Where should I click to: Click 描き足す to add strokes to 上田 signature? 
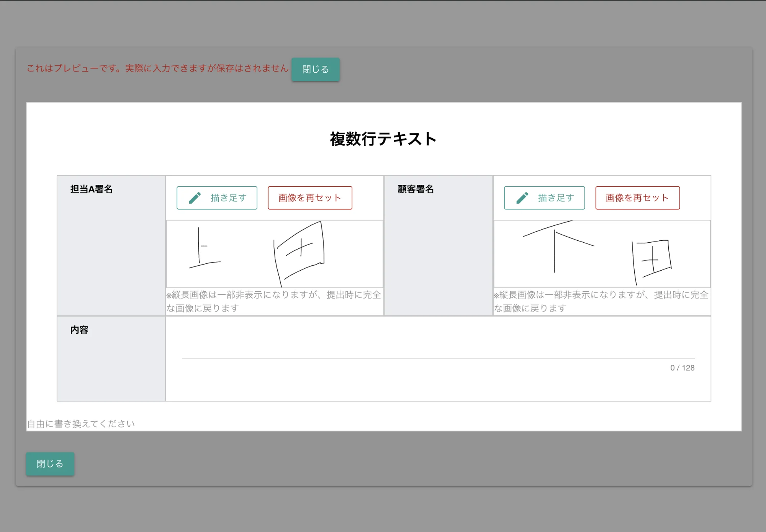tap(217, 198)
